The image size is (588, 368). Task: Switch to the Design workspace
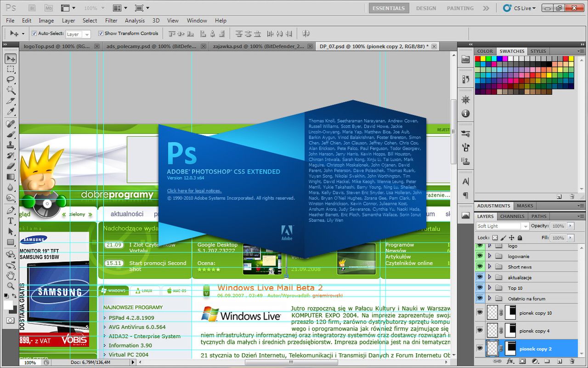426,8
